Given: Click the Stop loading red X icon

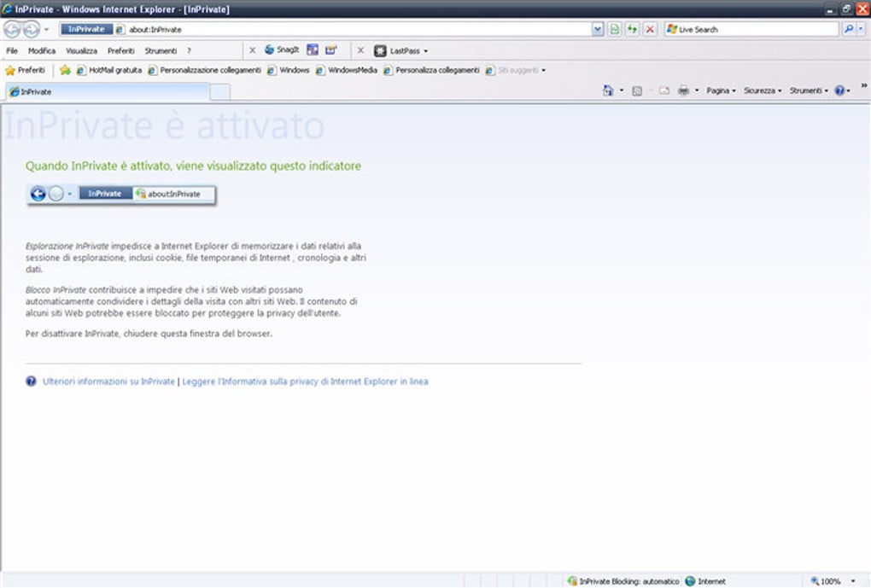Looking at the screenshot, I should [x=650, y=29].
